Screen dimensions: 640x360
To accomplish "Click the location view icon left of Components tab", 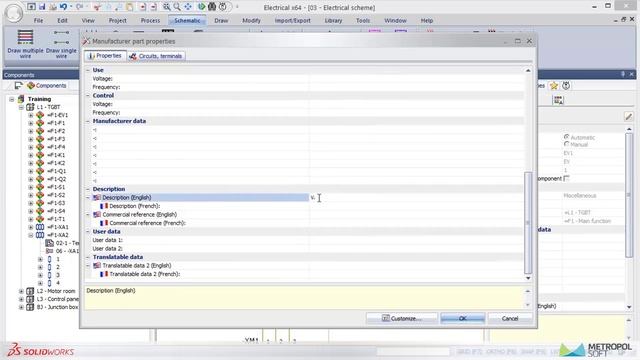I will 18,85.
